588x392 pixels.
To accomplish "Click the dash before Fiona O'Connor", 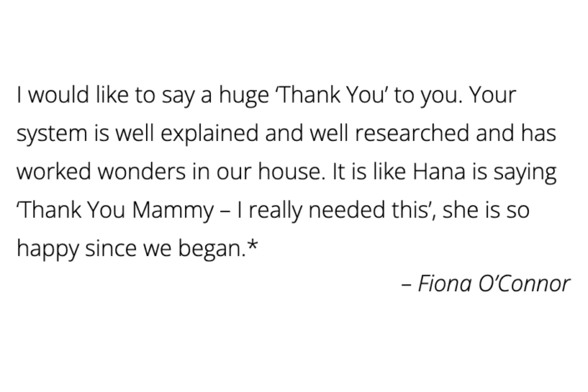I will [406, 284].
